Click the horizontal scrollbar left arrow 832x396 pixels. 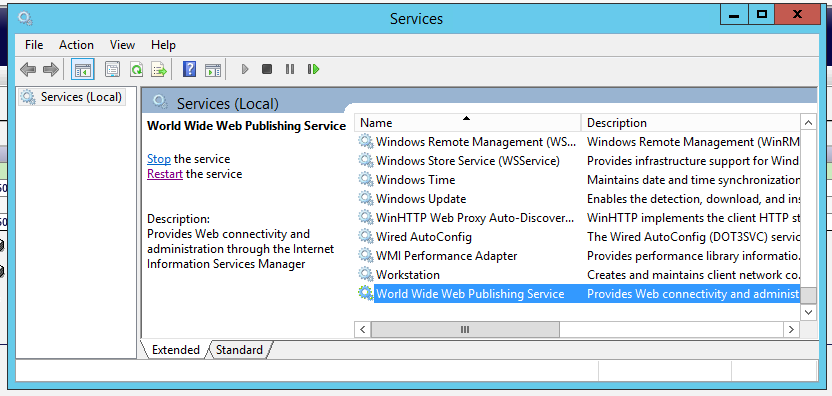(362, 330)
